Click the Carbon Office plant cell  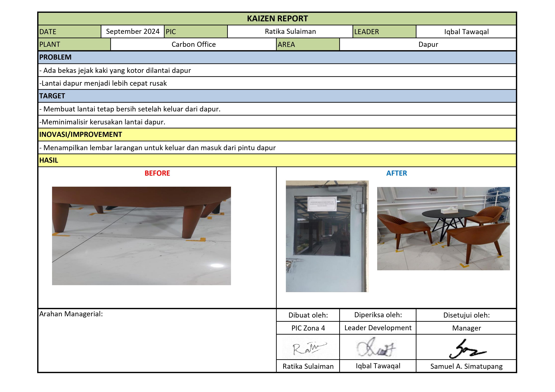[193, 44]
